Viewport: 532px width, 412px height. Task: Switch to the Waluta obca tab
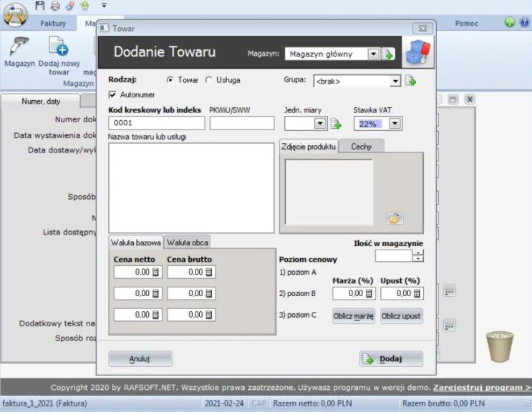[x=187, y=242]
